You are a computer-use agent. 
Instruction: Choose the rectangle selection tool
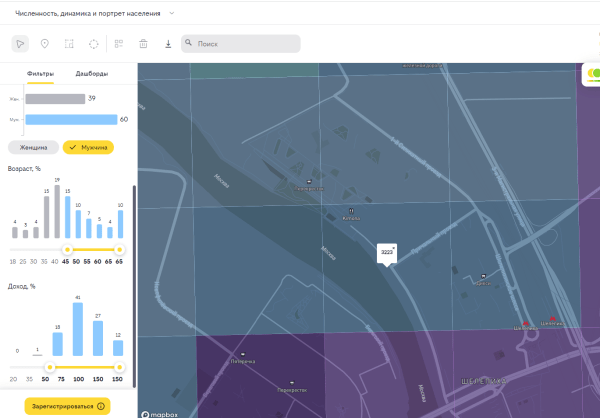(x=69, y=44)
